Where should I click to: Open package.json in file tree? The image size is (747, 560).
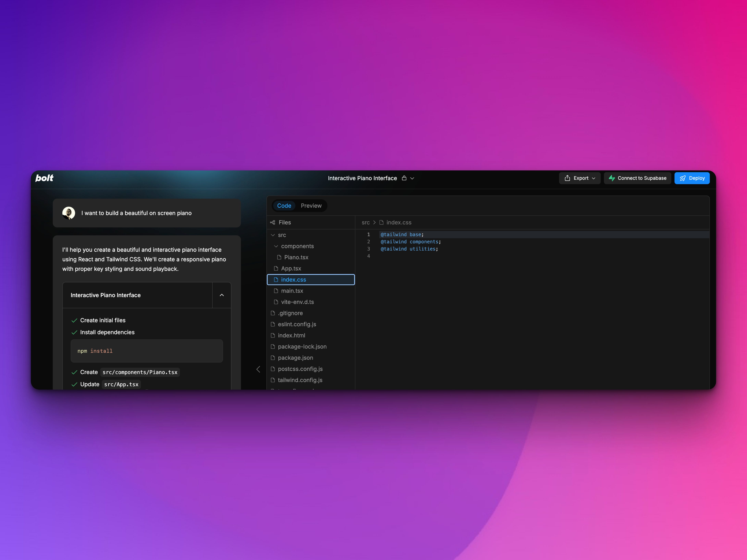(295, 358)
